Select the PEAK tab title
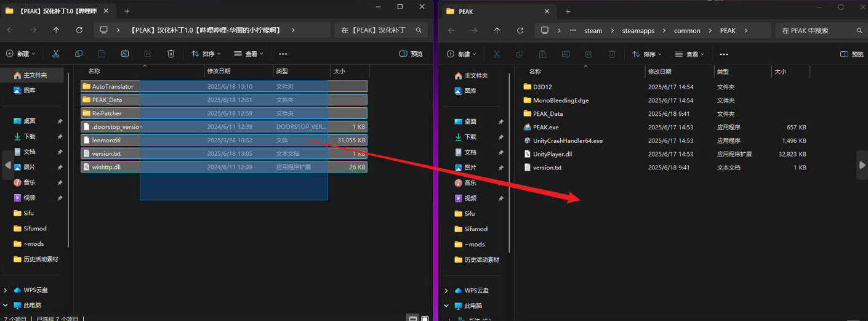 tap(466, 11)
